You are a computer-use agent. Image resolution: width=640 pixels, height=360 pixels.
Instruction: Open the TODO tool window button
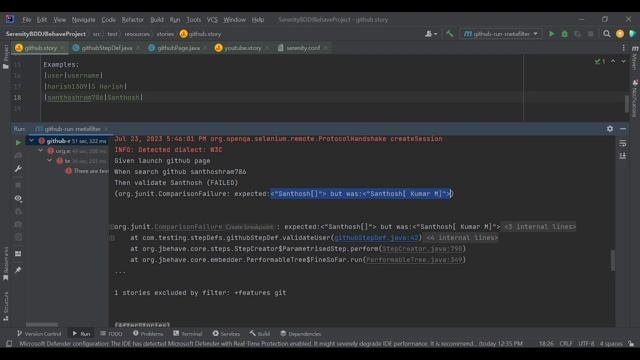point(111,334)
